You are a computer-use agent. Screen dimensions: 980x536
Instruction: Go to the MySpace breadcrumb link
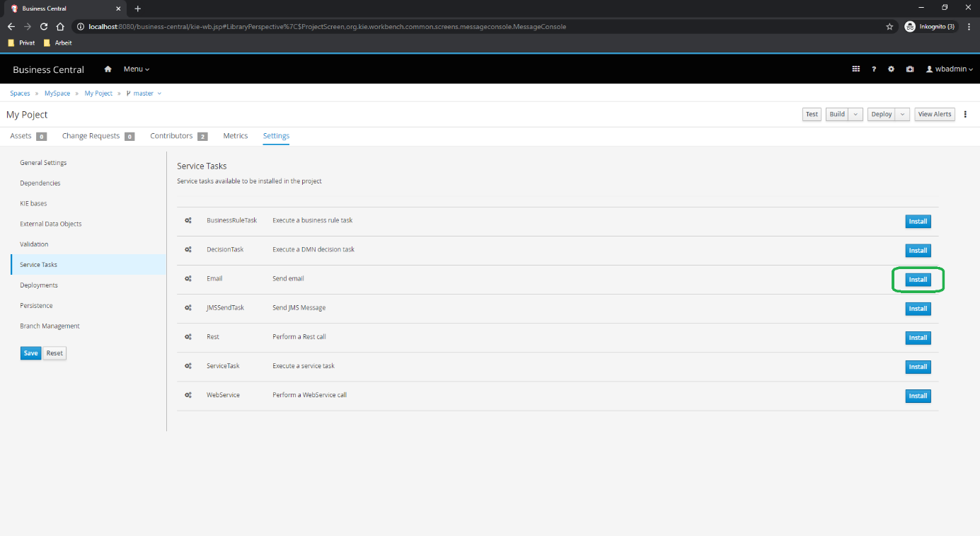(x=57, y=93)
